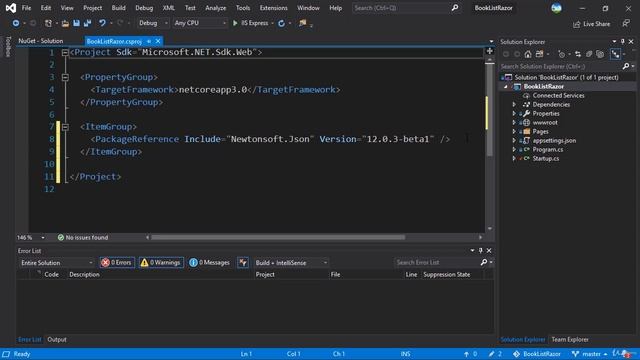The height and width of the screenshot is (360, 640).
Task: Open the Build + IntelliSense dropdown
Action: point(291,263)
